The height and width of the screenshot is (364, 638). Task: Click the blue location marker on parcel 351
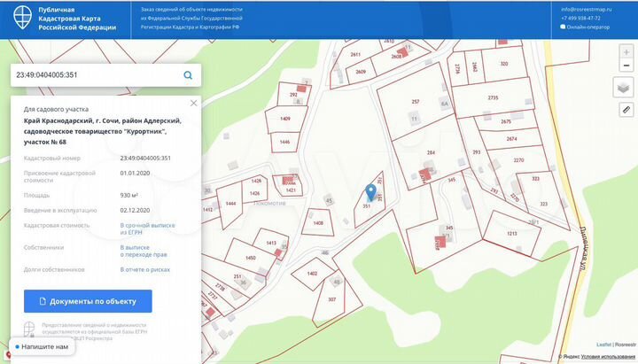click(370, 192)
